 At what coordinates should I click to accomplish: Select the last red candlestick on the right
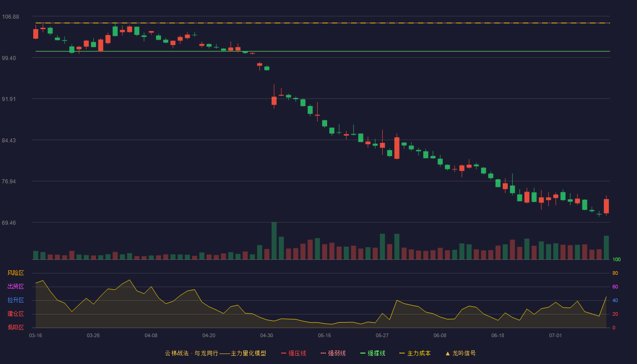(606, 206)
